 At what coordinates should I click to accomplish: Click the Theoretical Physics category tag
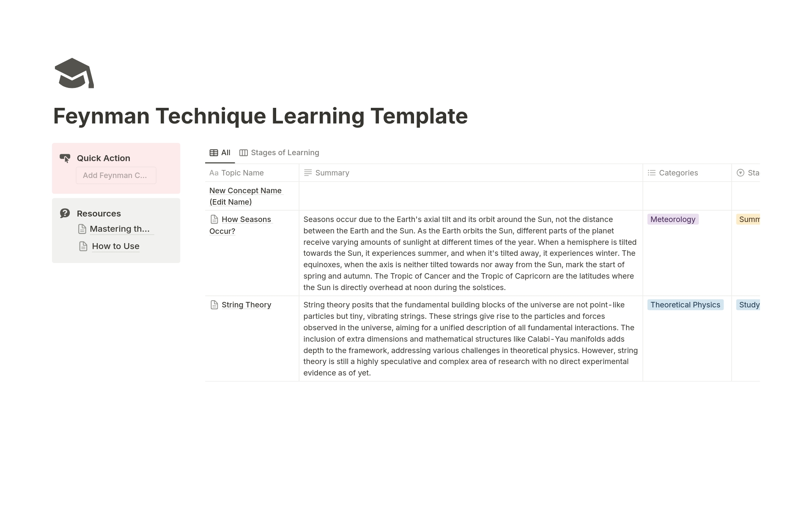pyautogui.click(x=685, y=304)
